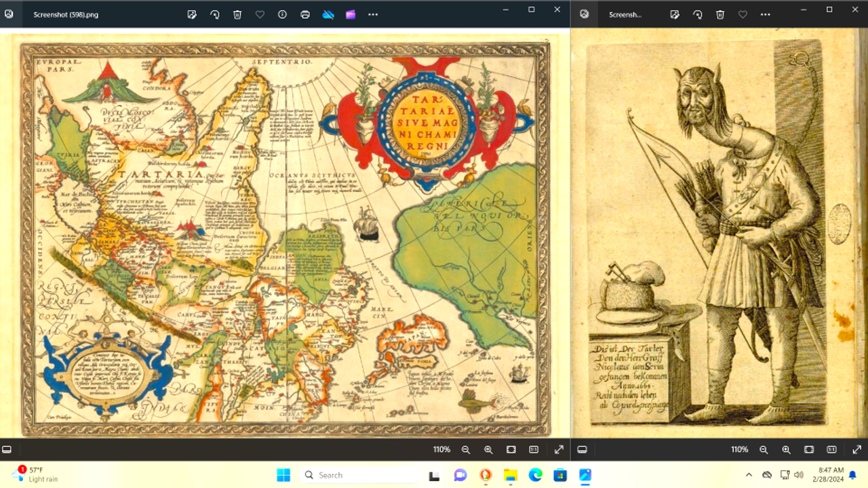Enter fullscreen in the left Photos window
The image size is (868, 488).
[x=559, y=449]
